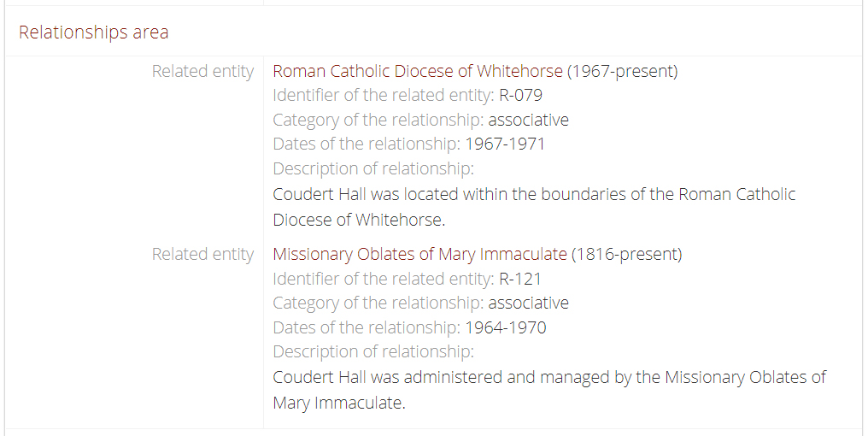
Task: Select the R-079 identifier text
Action: [x=520, y=95]
